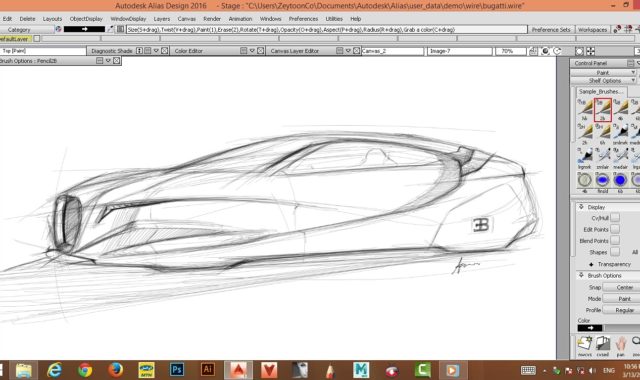Screen dimensions: 640x380
Task: Open Firefox from the taskbar
Action: [x=116, y=370]
